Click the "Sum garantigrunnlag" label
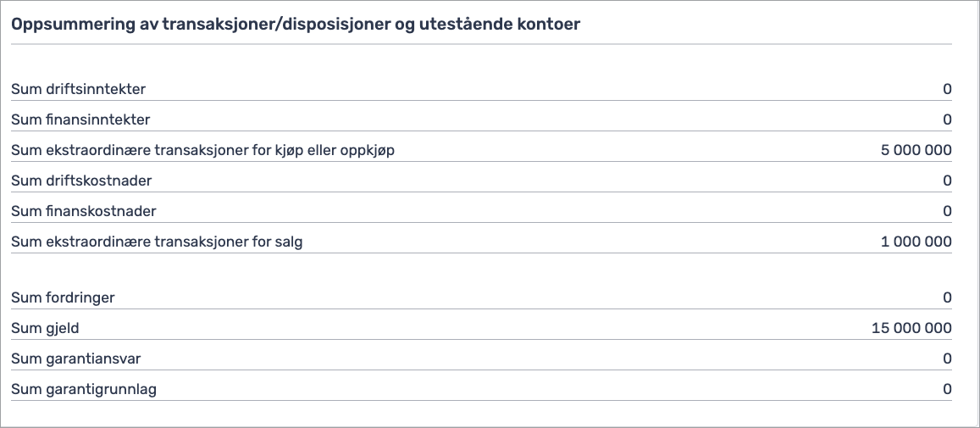This screenshot has width=980, height=428. pyautogui.click(x=84, y=389)
